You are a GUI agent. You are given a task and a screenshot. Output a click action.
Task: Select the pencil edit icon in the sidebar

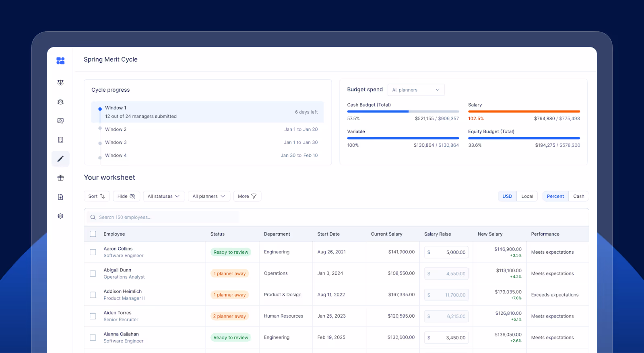point(60,159)
